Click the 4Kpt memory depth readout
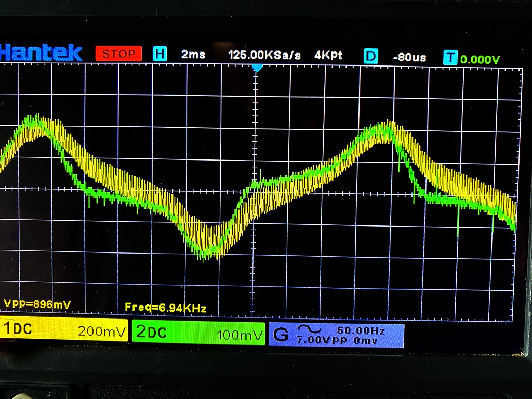The height and width of the screenshot is (399, 532). click(x=328, y=55)
